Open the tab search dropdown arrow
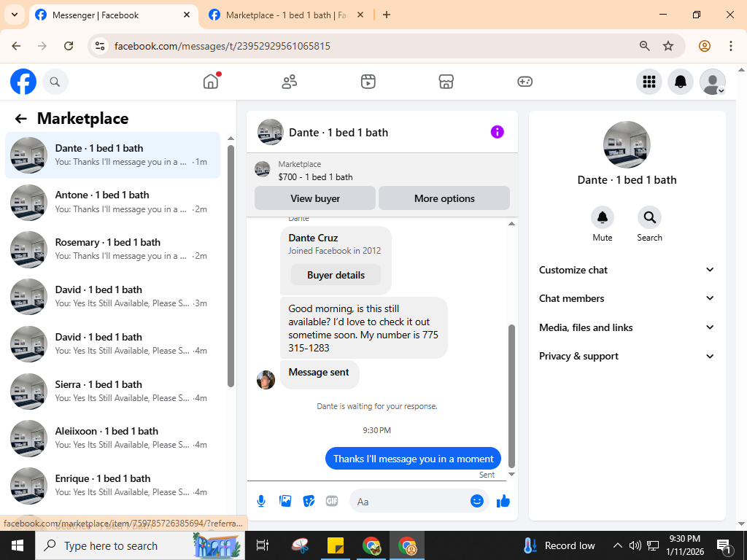747x560 pixels. tap(15, 15)
